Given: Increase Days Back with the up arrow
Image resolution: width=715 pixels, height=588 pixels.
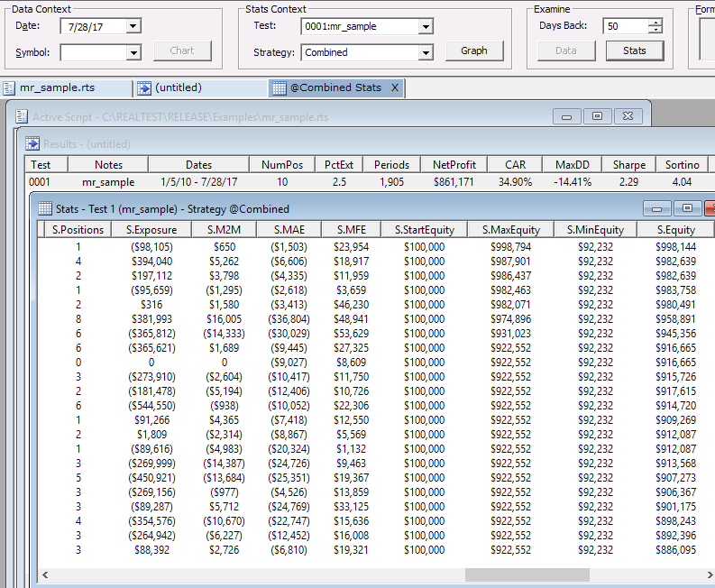Looking at the screenshot, I should point(655,23).
